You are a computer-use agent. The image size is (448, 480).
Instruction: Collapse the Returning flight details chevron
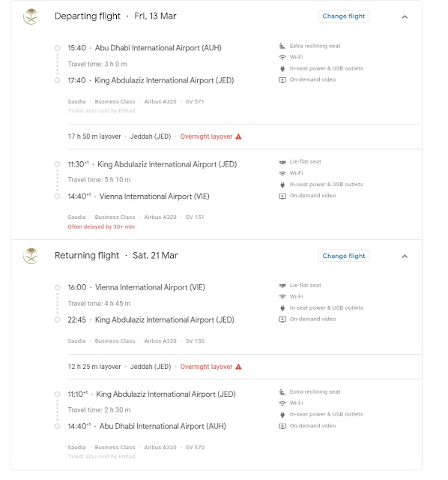coord(405,256)
